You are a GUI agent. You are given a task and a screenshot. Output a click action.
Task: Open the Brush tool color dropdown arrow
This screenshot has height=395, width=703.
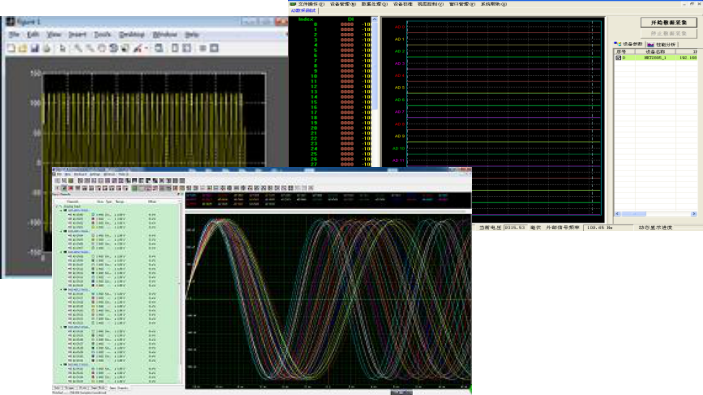146,48
